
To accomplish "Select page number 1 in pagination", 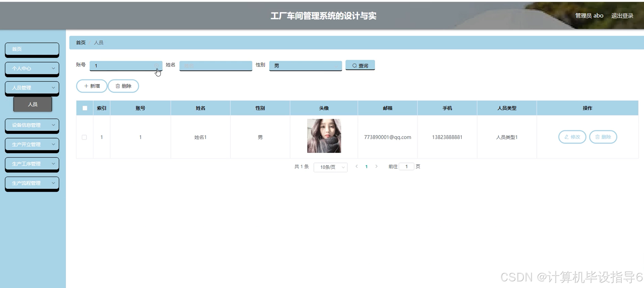I will click(367, 166).
